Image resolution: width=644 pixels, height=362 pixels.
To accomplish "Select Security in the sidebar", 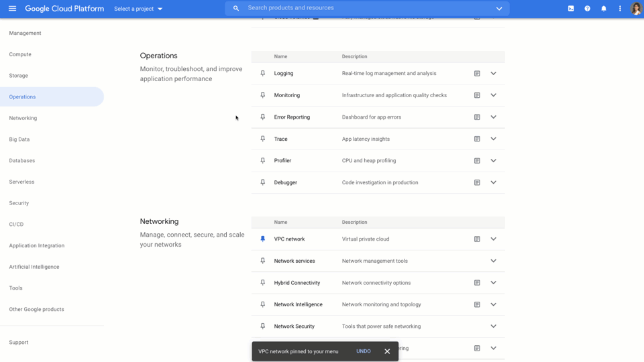I will [19, 203].
